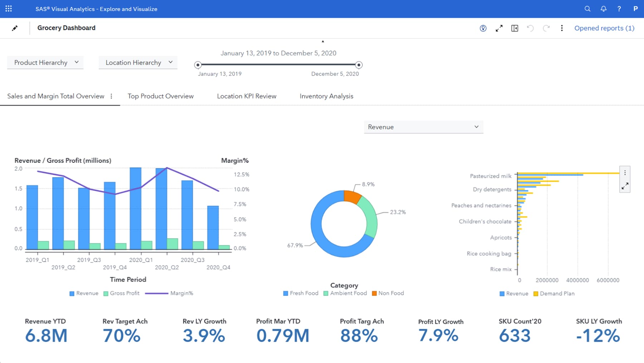Click the redo icon
Viewport: 644px width, 363px height.
pyautogui.click(x=546, y=28)
